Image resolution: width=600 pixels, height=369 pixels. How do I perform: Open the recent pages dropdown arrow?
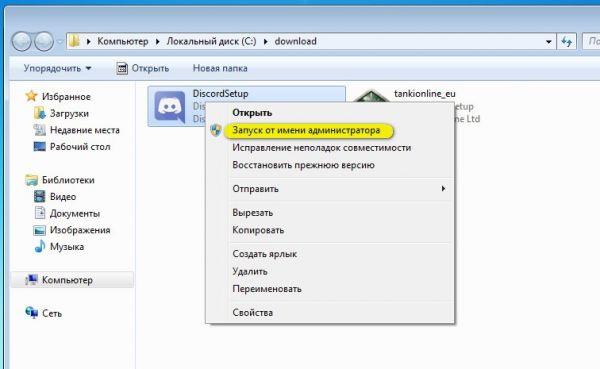(60, 42)
